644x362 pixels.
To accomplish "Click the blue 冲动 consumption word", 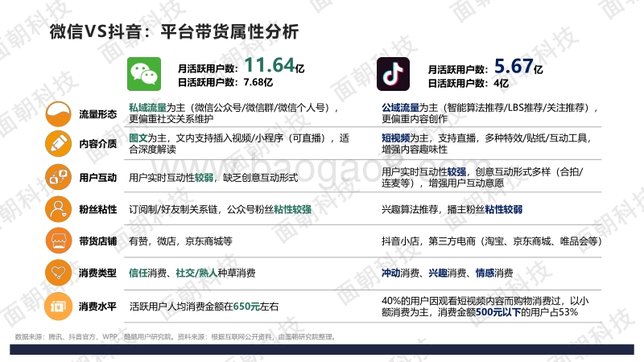I will [x=391, y=273].
